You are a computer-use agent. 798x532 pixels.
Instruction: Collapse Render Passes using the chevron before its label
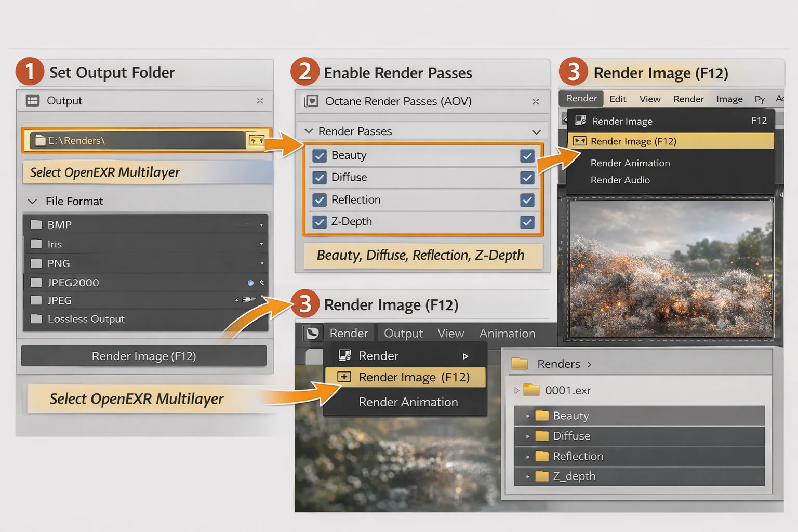(309, 131)
